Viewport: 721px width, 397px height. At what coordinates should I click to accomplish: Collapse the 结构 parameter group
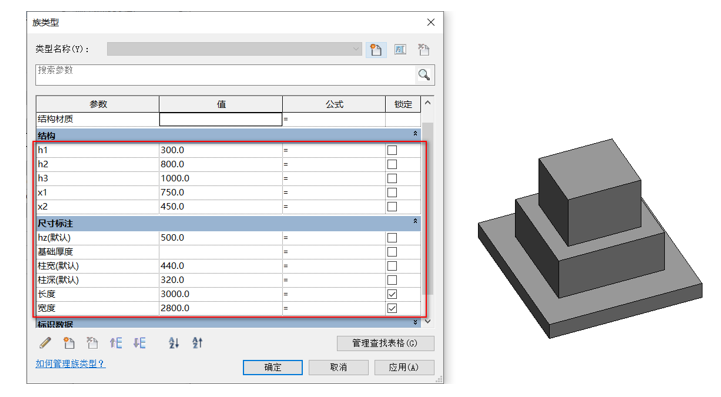click(415, 134)
